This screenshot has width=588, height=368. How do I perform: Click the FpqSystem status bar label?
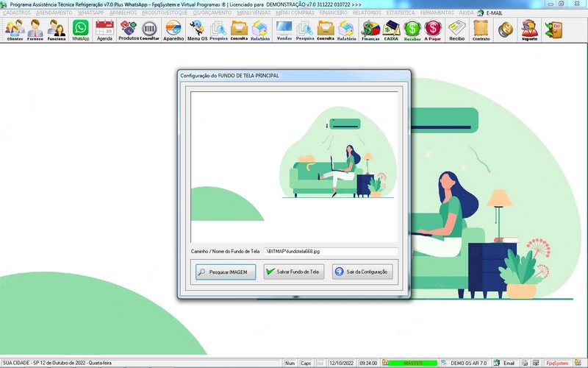click(557, 363)
